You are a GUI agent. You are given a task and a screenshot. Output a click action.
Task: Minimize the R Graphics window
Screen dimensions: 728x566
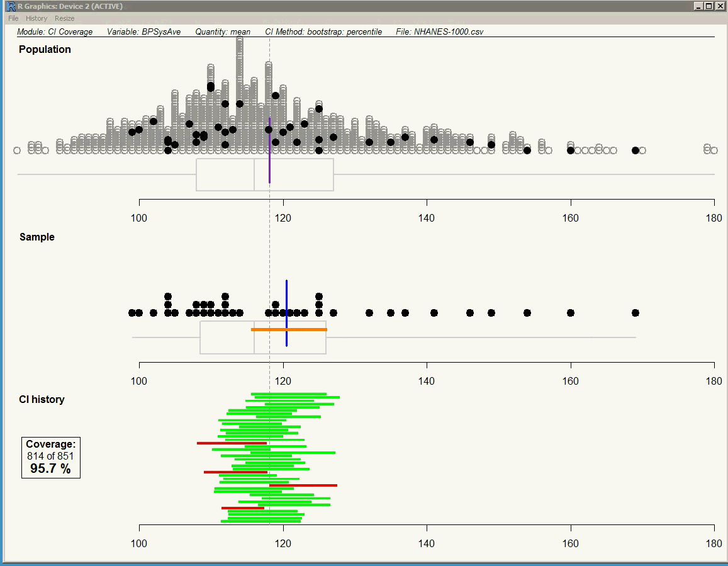pos(698,6)
